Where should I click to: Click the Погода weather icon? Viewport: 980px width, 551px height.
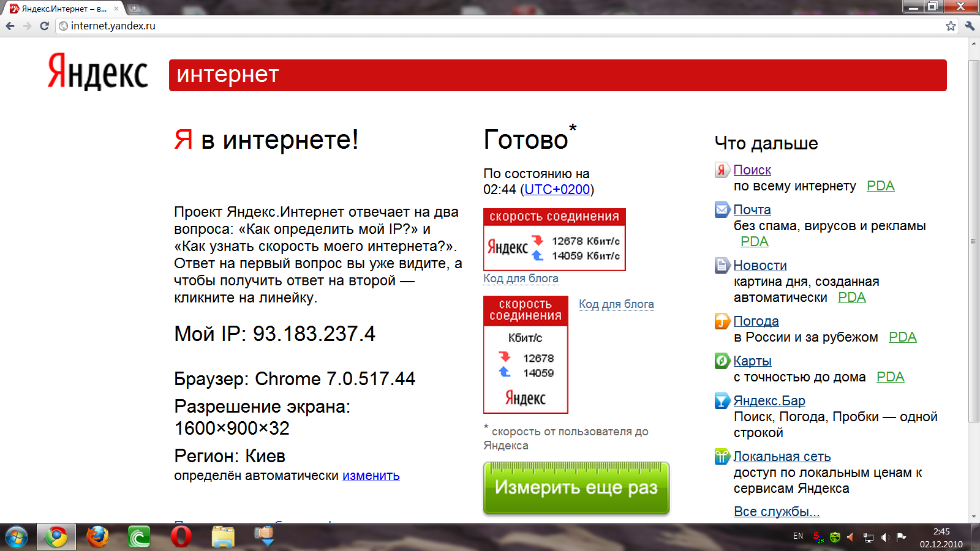coord(722,321)
